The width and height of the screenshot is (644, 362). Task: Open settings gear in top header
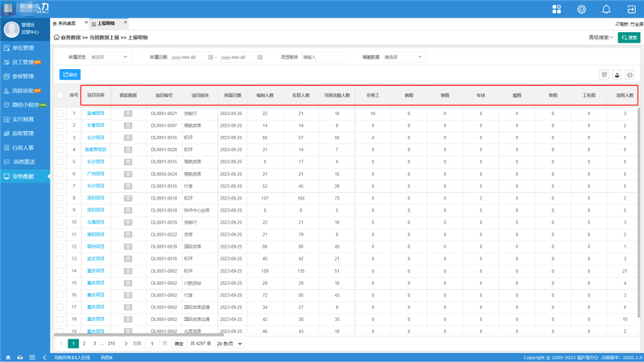tap(581, 10)
